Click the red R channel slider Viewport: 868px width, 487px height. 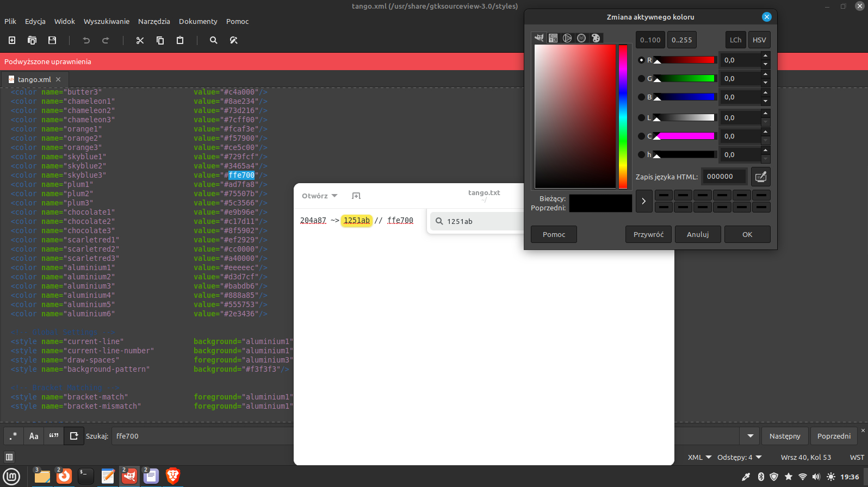[x=685, y=60]
